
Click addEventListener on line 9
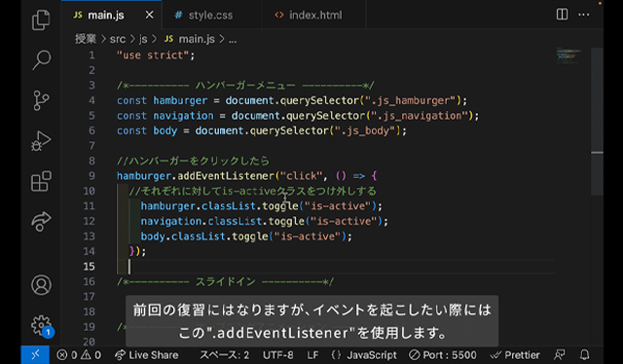[x=226, y=175]
